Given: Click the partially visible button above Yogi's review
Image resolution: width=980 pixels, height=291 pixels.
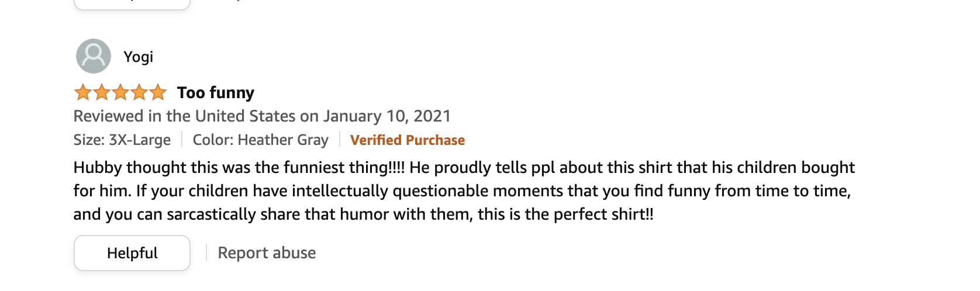Looking at the screenshot, I should point(132,4).
